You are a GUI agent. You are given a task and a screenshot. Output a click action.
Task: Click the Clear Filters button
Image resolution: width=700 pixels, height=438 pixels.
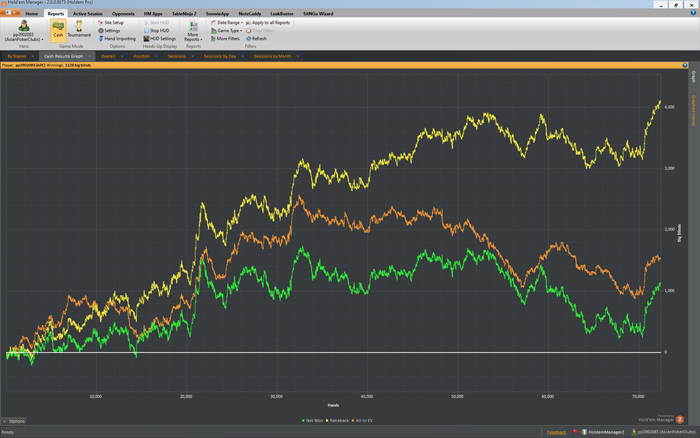tap(260, 31)
